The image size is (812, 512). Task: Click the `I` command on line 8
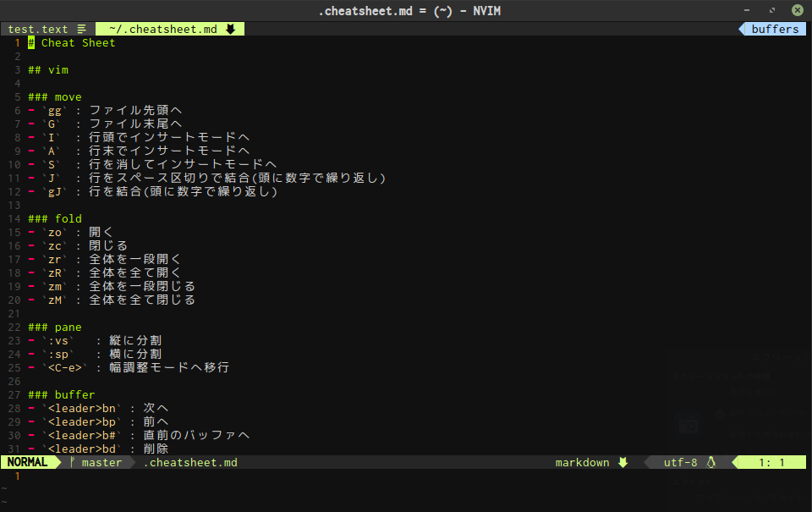coord(52,137)
